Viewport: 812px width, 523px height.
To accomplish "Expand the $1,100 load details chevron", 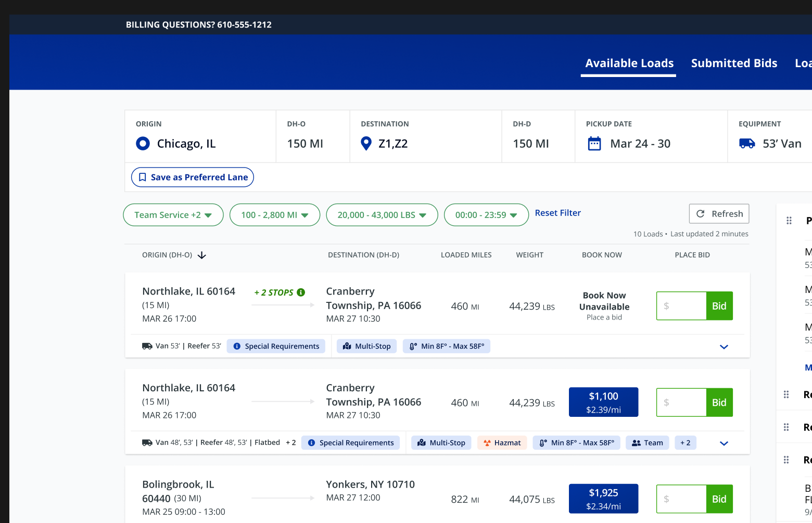I will (724, 443).
